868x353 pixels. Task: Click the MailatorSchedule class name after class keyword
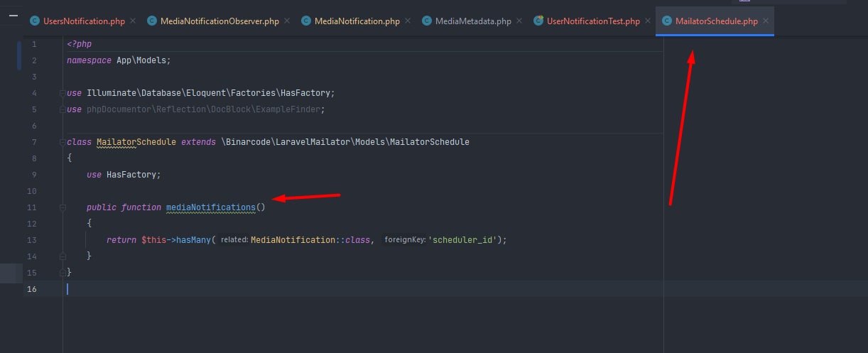coord(136,142)
